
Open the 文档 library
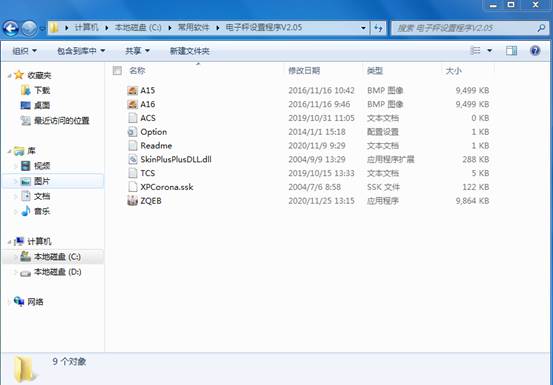point(42,196)
